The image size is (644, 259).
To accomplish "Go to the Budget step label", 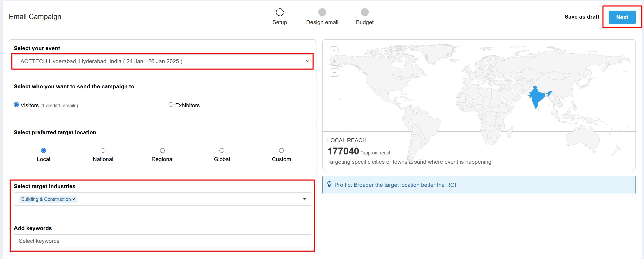I will coord(365,22).
